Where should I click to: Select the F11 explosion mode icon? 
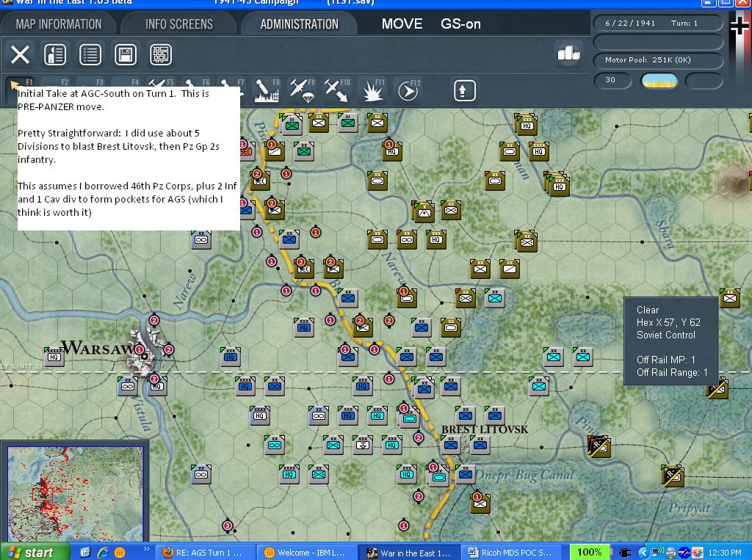[x=372, y=90]
